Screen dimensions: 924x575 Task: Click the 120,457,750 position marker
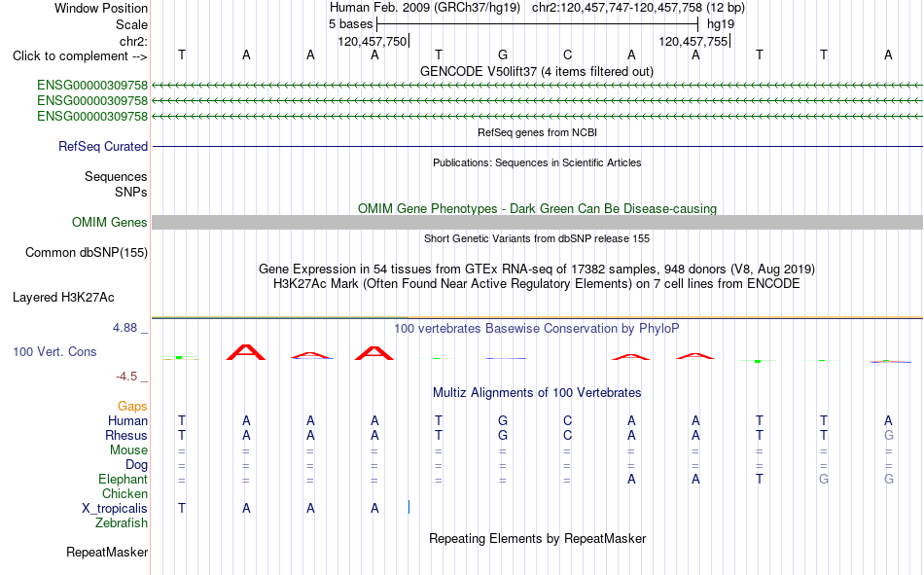(373, 41)
